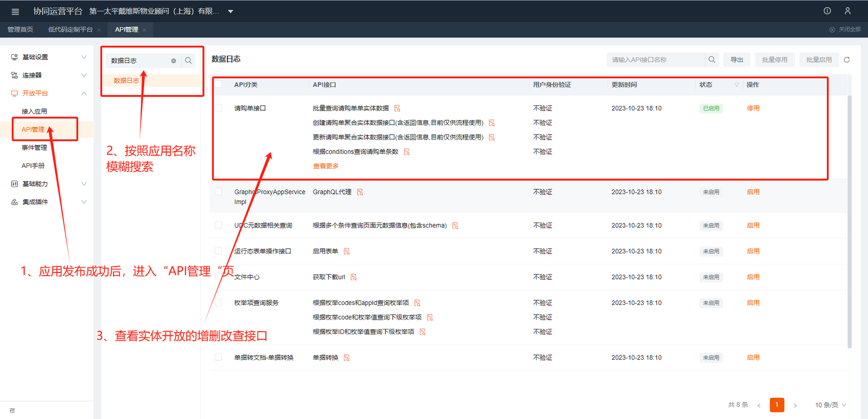
Task: Tick the checkbox for 请购单接口 row
Action: pyautogui.click(x=219, y=108)
